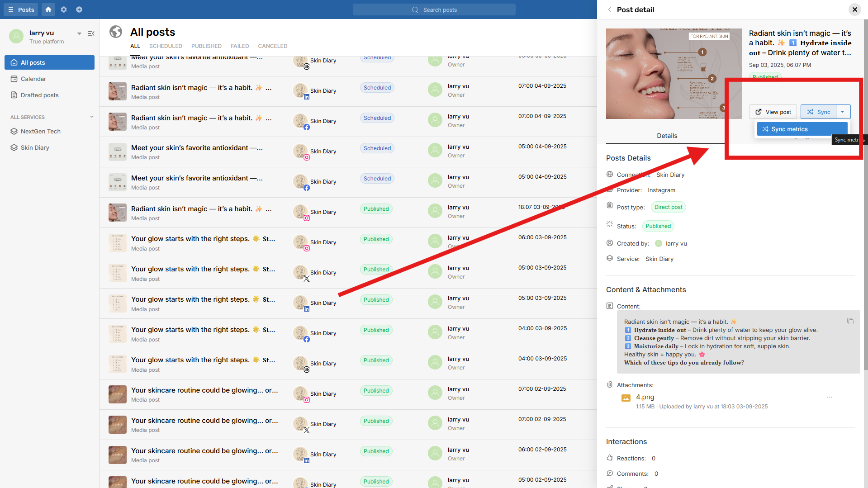Copy post content using the copy icon
The width and height of the screenshot is (868, 488).
(850, 321)
